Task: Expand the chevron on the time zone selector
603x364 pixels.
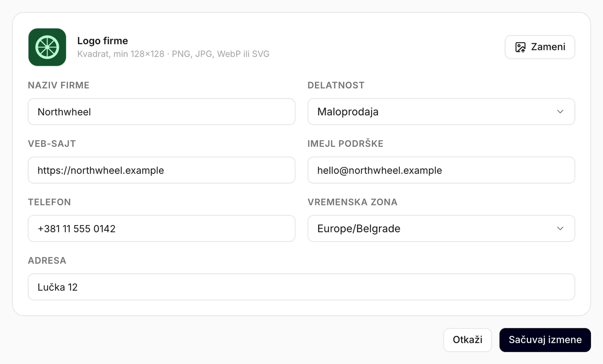Action: [560, 228]
